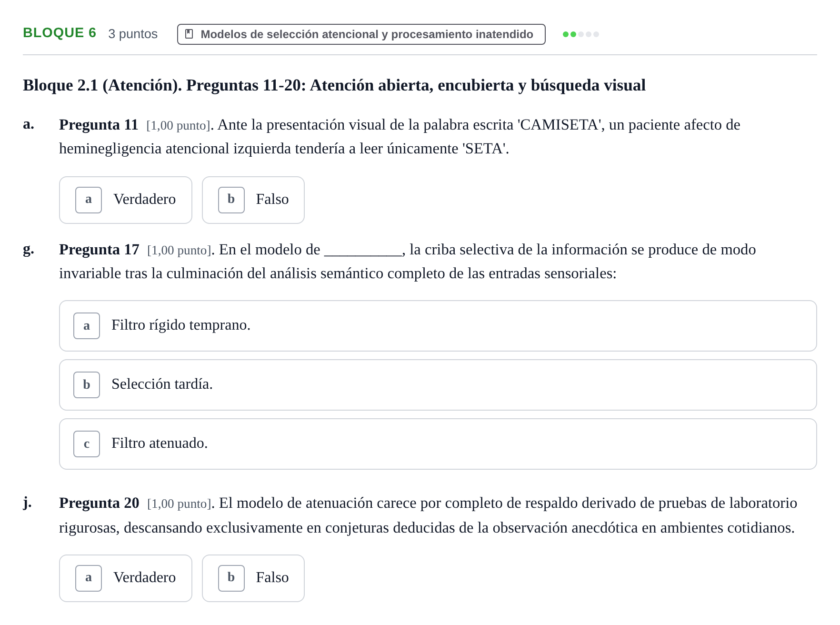Click the '[1,00 punto]' score of Pregunta 20
840x625 pixels.
point(180,504)
